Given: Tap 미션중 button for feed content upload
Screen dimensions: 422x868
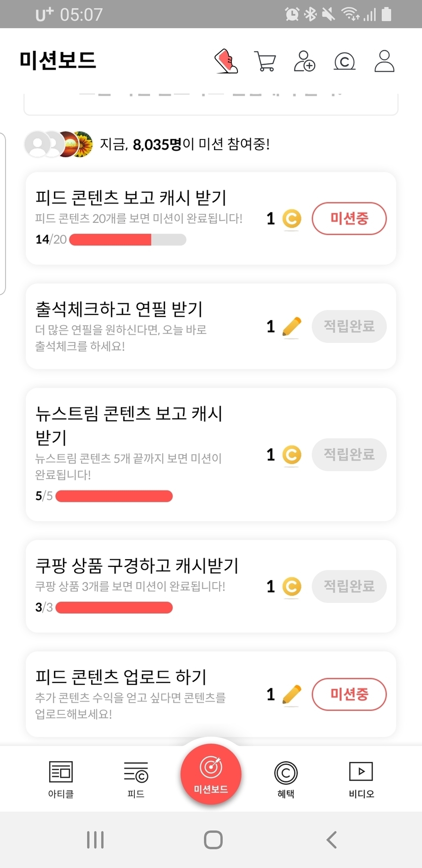Looking at the screenshot, I should pos(349,694).
